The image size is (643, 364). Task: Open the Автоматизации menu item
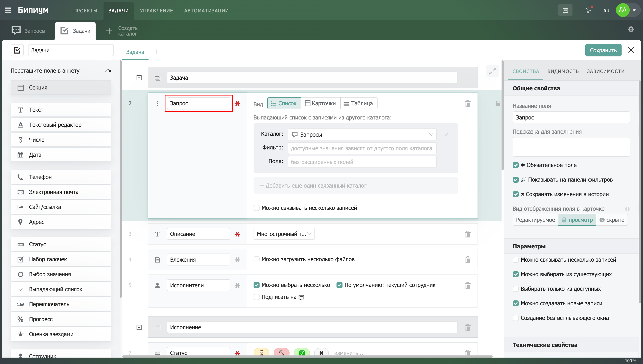(x=206, y=10)
